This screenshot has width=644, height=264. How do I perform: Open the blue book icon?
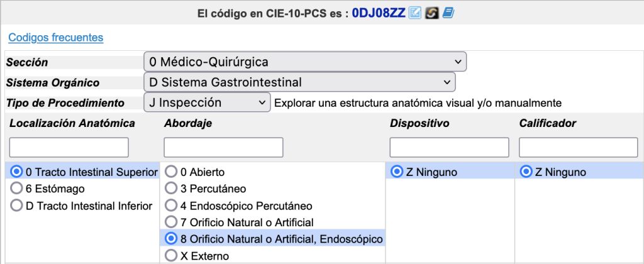[x=448, y=13]
